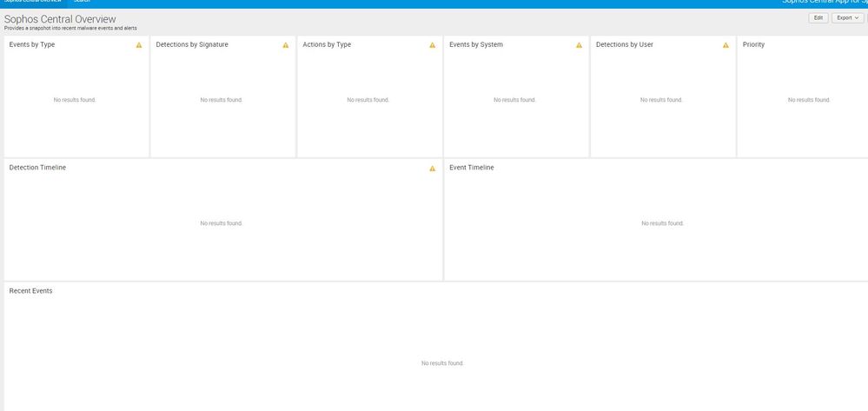Select the Events by Type panel title

pos(32,45)
